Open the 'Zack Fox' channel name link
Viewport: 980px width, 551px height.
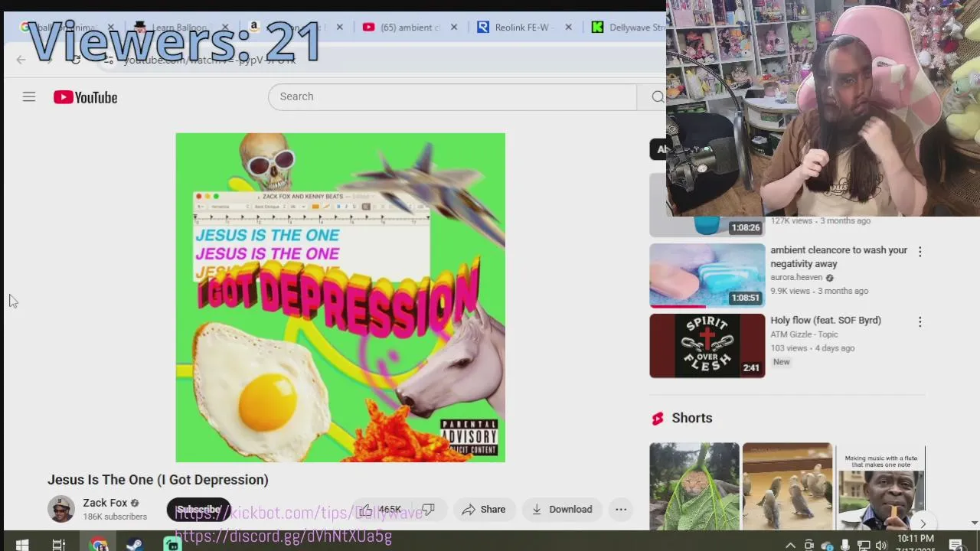[x=105, y=503]
